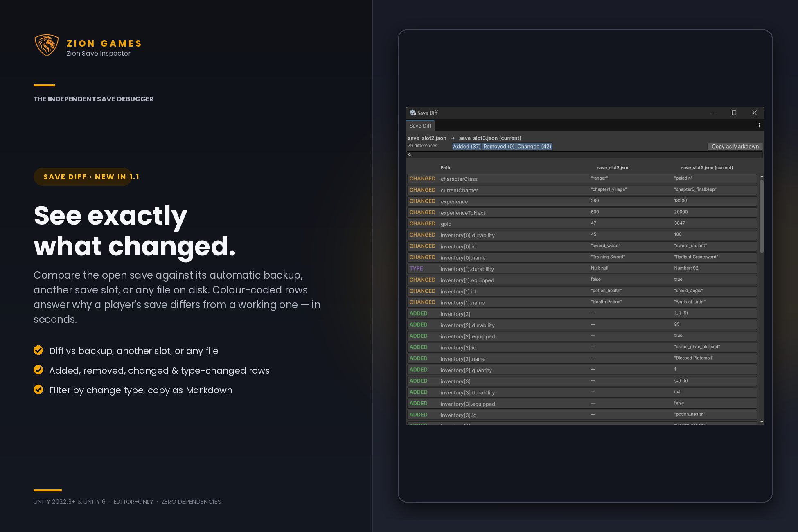The width and height of the screenshot is (798, 532).
Task: Close the Save Diff window
Action: (x=754, y=113)
